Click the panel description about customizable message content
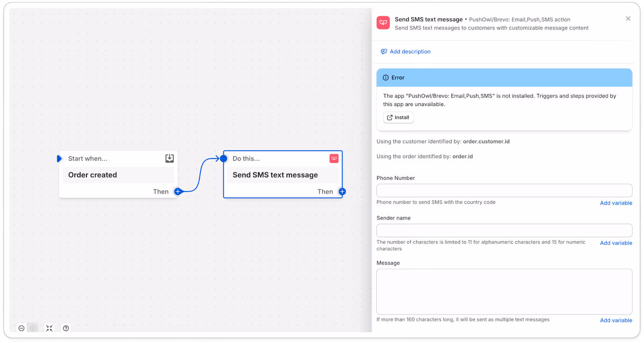Screen dimensions: 644x343 click(491, 28)
